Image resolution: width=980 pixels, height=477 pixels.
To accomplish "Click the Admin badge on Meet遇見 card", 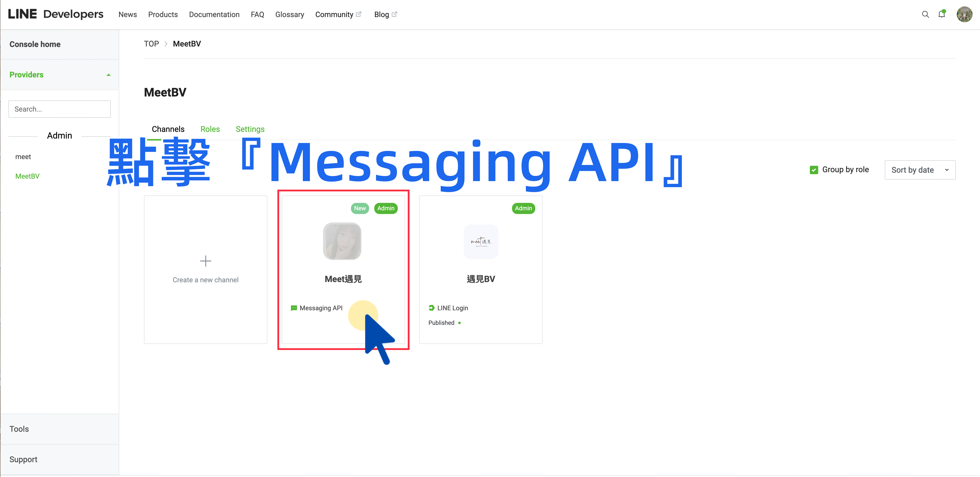I will click(386, 209).
